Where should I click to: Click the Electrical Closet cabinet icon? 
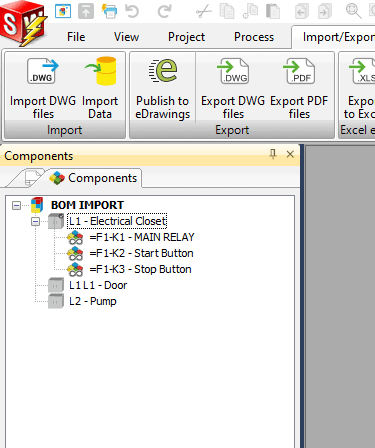pyautogui.click(x=56, y=221)
